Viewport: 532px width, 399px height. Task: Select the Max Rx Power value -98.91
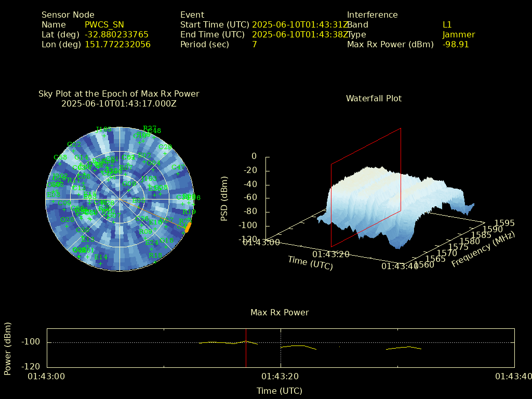coord(456,44)
